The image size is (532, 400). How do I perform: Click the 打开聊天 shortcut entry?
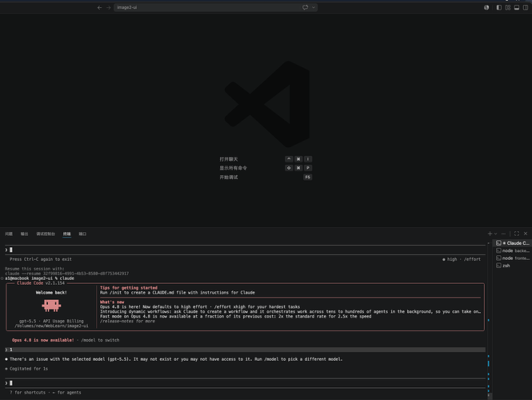(228, 159)
